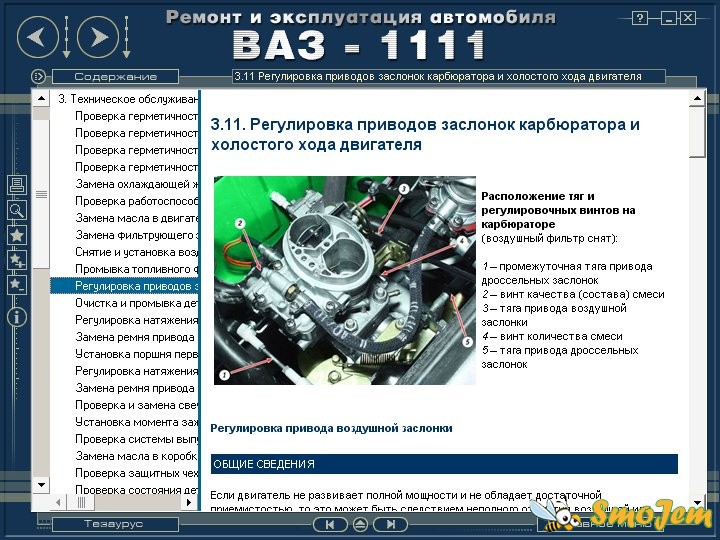
Task: Open search with magnifier icon
Action: coord(17,210)
